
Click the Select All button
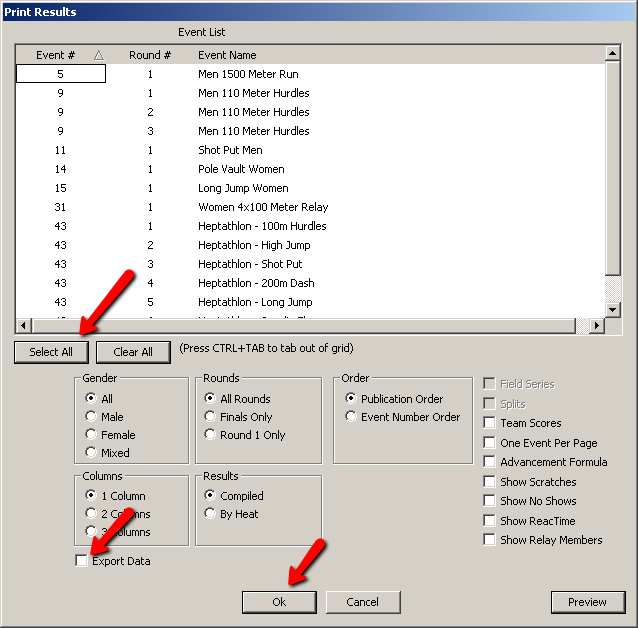(51, 352)
